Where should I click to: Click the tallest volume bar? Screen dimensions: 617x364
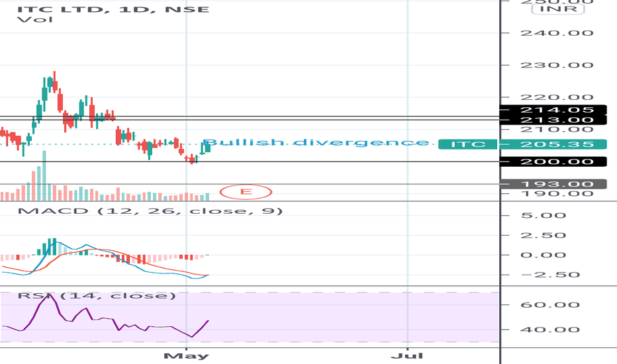pyautogui.click(x=44, y=175)
